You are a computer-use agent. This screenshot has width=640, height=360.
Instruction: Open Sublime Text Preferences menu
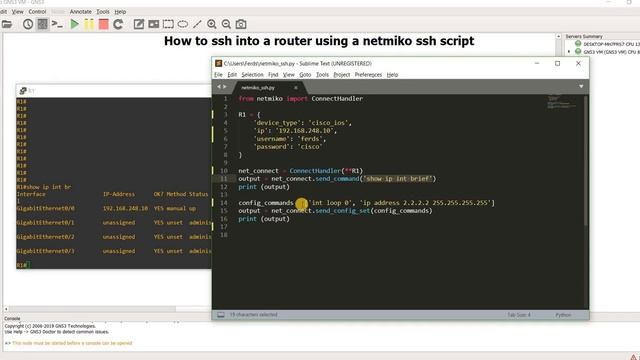click(368, 75)
